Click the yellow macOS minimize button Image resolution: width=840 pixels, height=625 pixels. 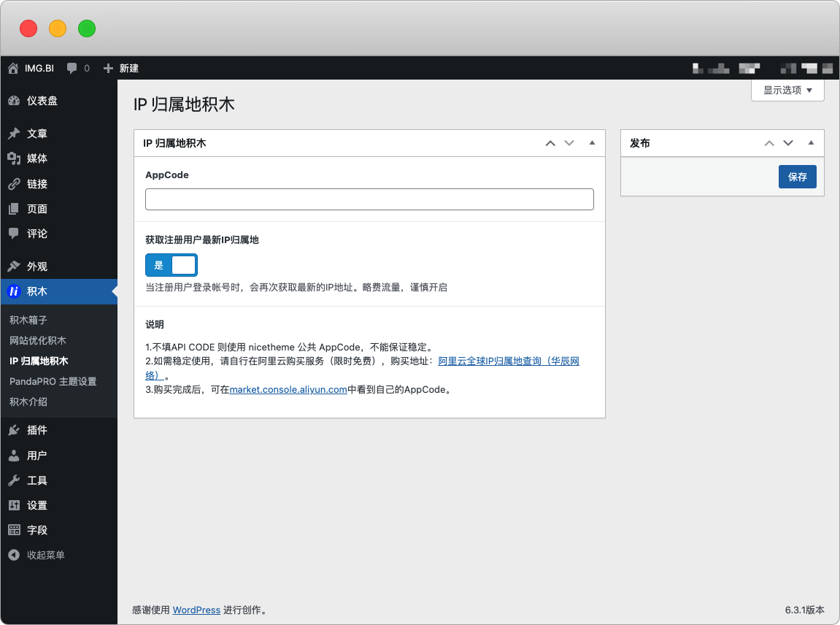pyautogui.click(x=58, y=28)
